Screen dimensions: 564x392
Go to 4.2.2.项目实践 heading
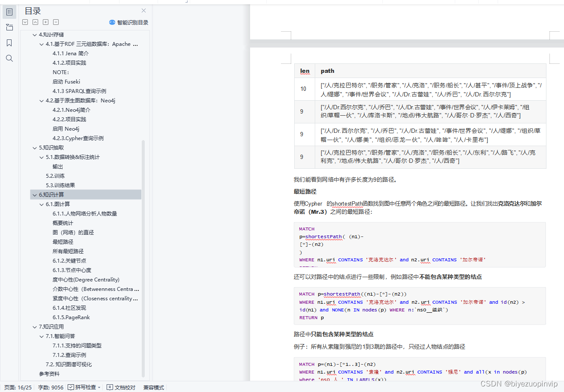[69, 120]
